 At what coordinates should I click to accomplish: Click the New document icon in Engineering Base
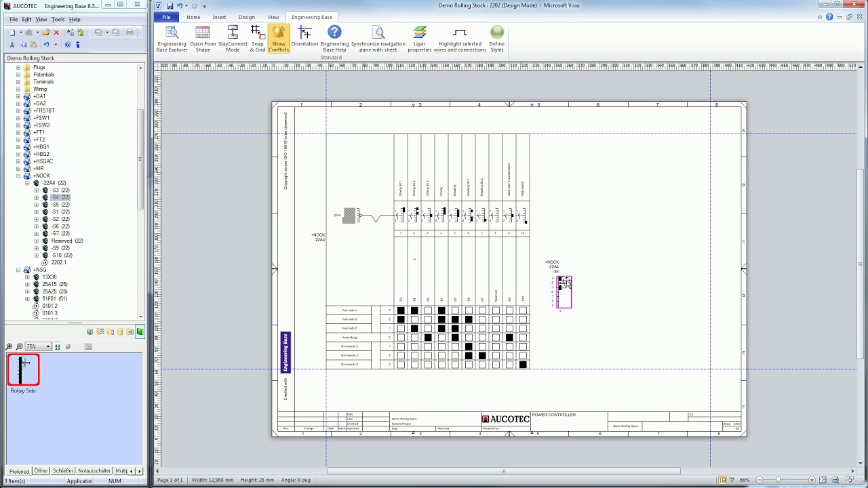click(12, 33)
